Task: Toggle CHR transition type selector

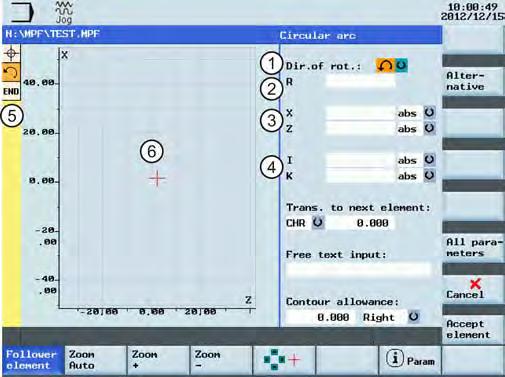Action: [x=318, y=222]
